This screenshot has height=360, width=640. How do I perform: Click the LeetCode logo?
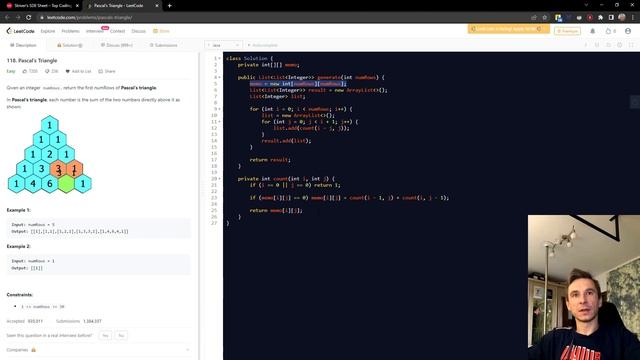coord(20,31)
